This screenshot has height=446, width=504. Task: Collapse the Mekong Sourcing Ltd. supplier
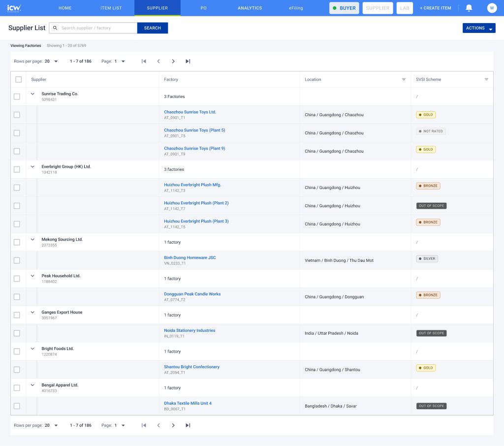tap(32, 239)
